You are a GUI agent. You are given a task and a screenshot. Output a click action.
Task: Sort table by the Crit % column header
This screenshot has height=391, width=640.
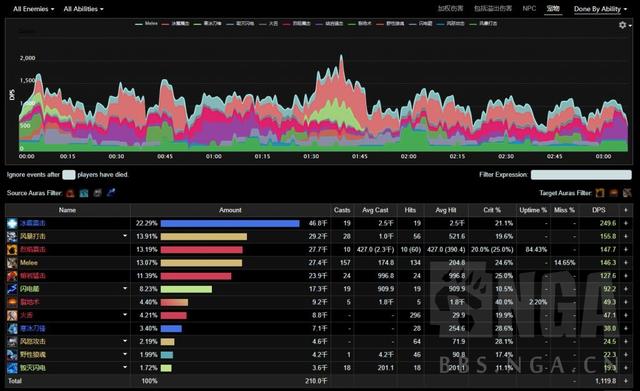pyautogui.click(x=492, y=210)
